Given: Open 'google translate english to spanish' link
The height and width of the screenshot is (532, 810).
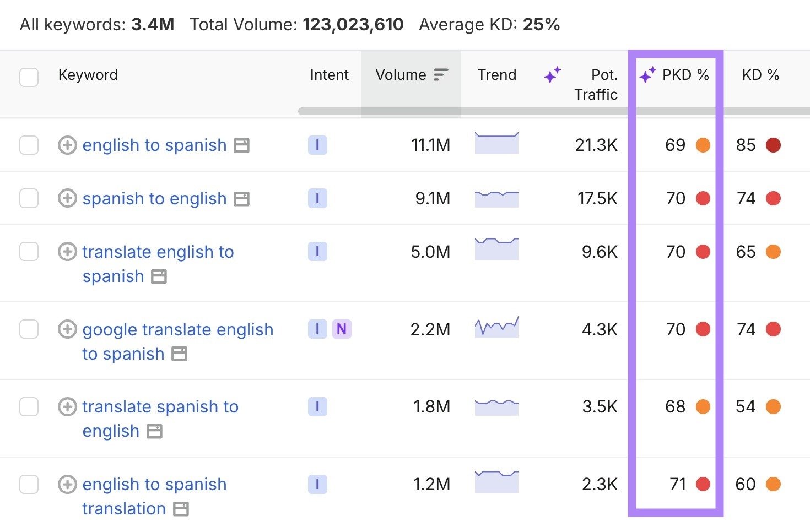Looking at the screenshot, I should 178,341.
